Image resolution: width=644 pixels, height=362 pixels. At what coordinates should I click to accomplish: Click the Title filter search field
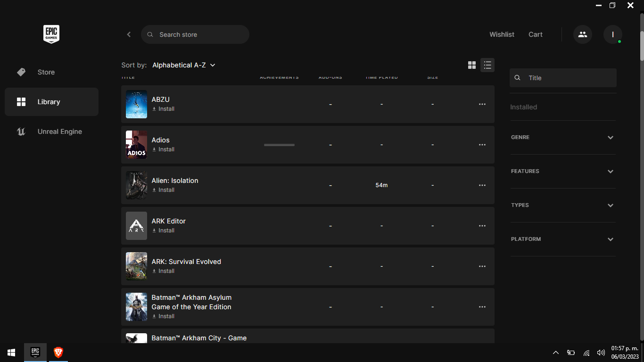(x=563, y=78)
